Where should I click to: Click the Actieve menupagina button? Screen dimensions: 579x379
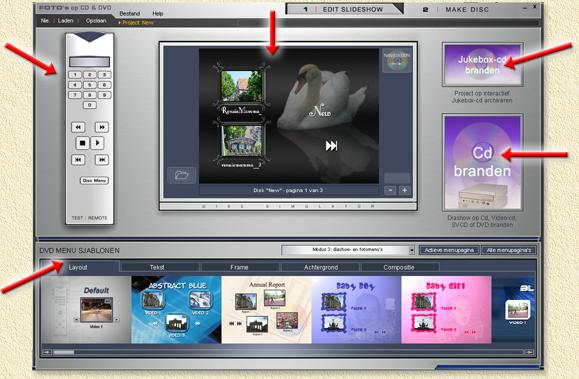pyautogui.click(x=449, y=250)
